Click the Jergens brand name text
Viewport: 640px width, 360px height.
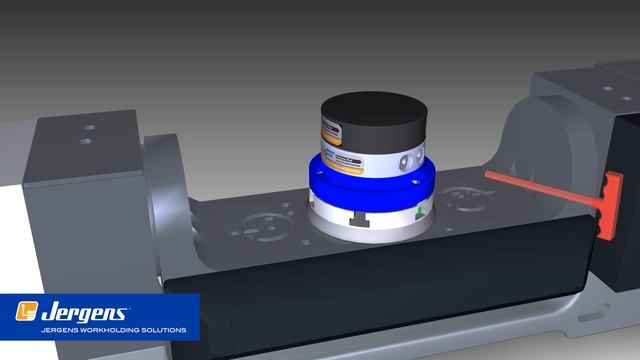tap(85, 313)
